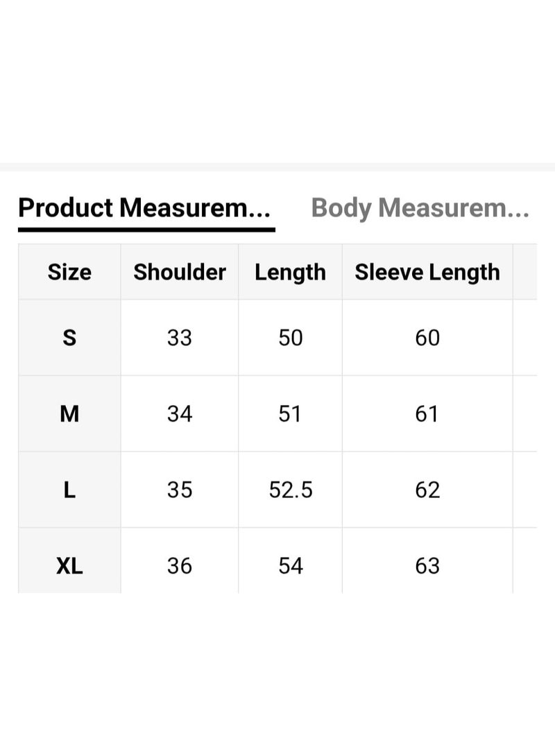This screenshot has width=555, height=756.
Task: Select size XL row label
Action: (x=69, y=566)
